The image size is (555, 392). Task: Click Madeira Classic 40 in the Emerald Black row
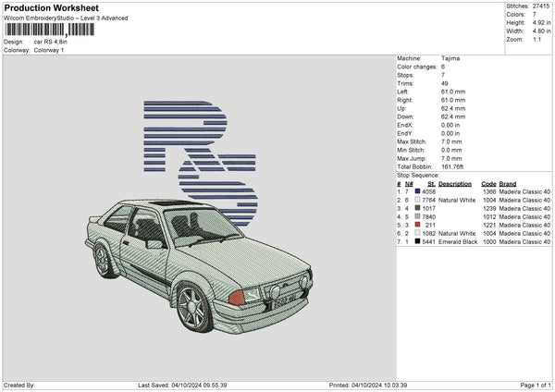[x=524, y=242]
